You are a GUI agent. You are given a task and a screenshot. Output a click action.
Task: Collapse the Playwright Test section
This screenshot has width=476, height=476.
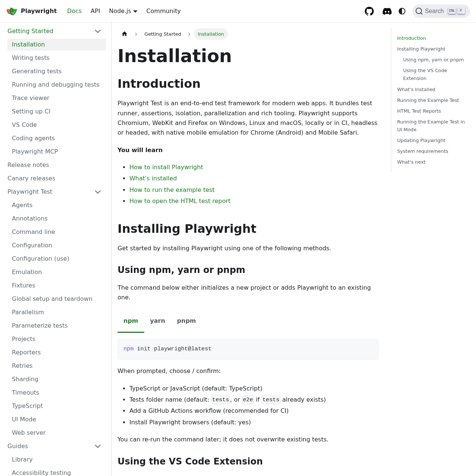tap(97, 192)
